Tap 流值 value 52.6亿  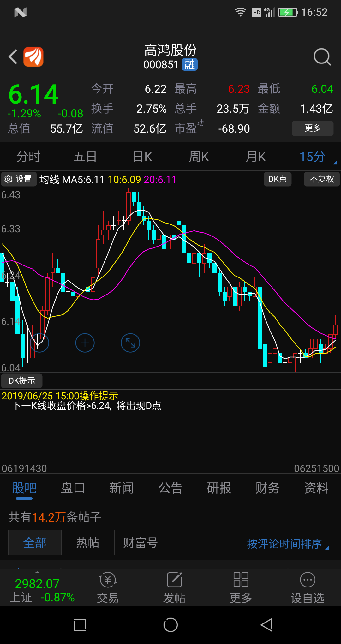[150, 129]
